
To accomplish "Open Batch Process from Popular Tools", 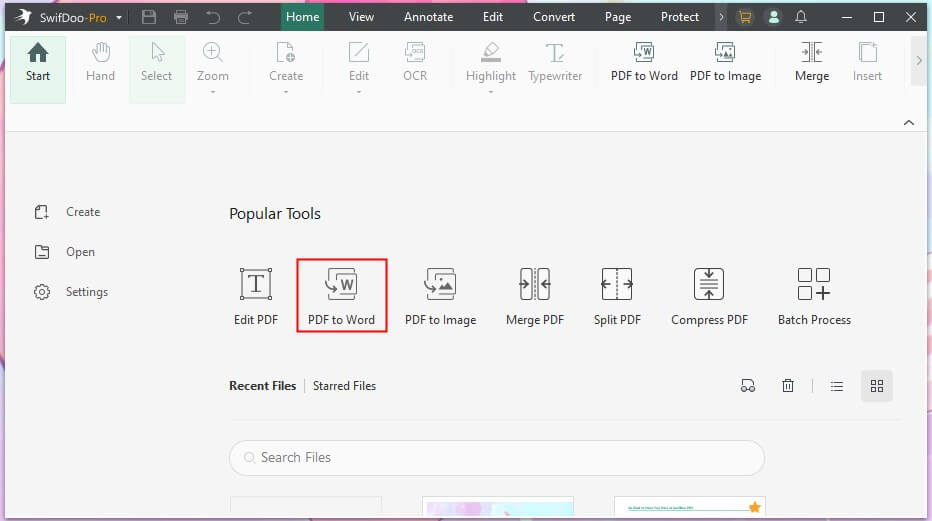I will click(x=814, y=296).
